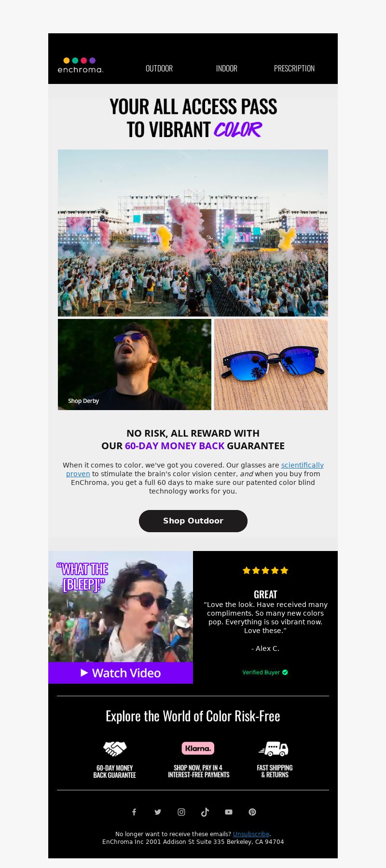
Task: Open the blue sunglasses product image
Action: pos(271,364)
